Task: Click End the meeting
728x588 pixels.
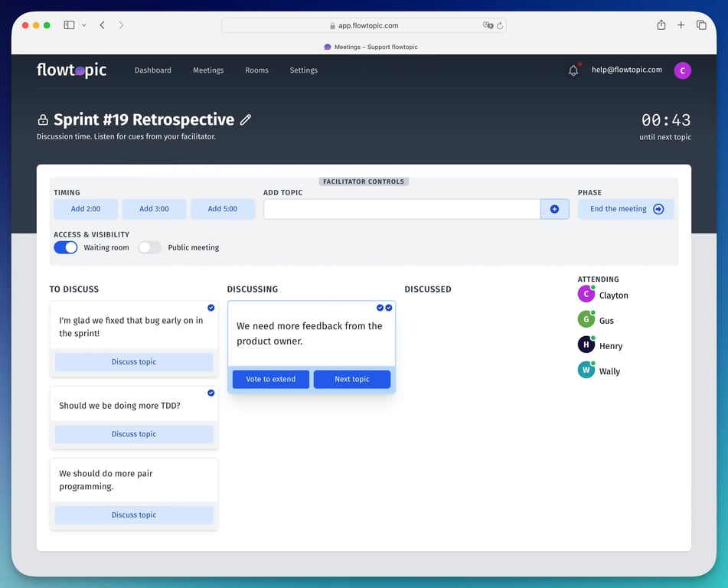Action: click(626, 209)
